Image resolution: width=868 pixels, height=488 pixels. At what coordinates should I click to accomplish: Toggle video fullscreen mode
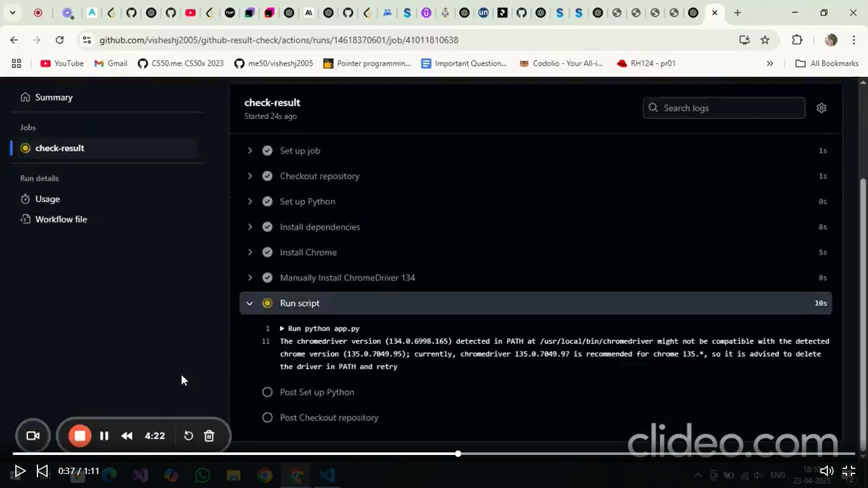(848, 471)
